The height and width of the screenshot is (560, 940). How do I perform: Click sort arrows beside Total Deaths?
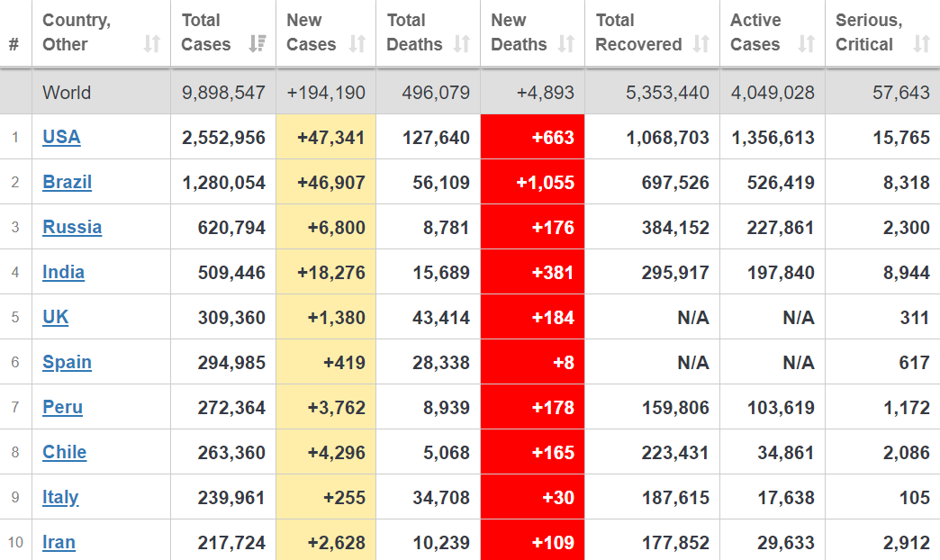tap(462, 44)
